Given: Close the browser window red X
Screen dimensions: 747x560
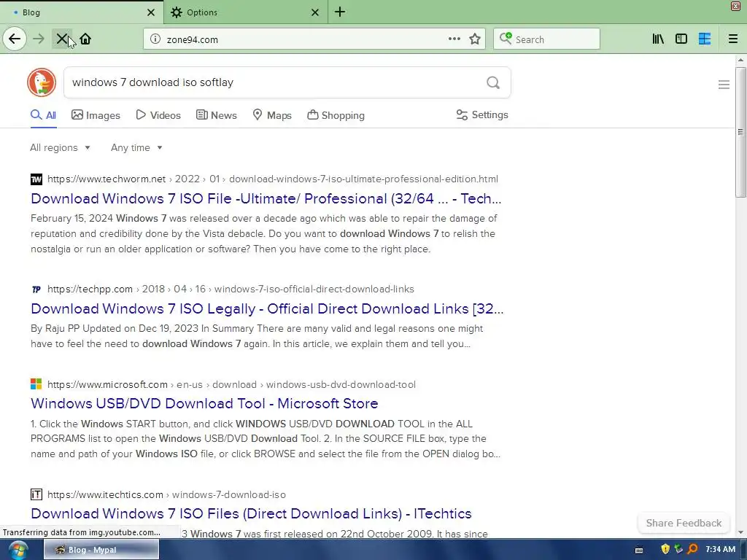Looking at the screenshot, I should pos(735,6).
